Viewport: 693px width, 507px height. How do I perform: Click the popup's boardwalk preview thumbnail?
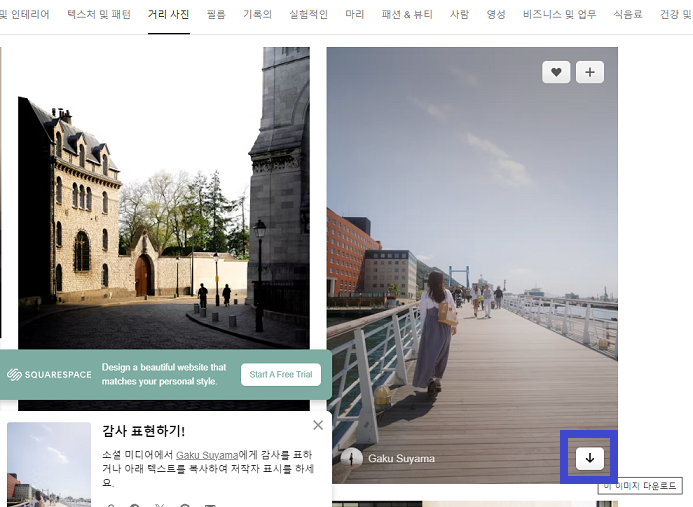click(x=49, y=464)
